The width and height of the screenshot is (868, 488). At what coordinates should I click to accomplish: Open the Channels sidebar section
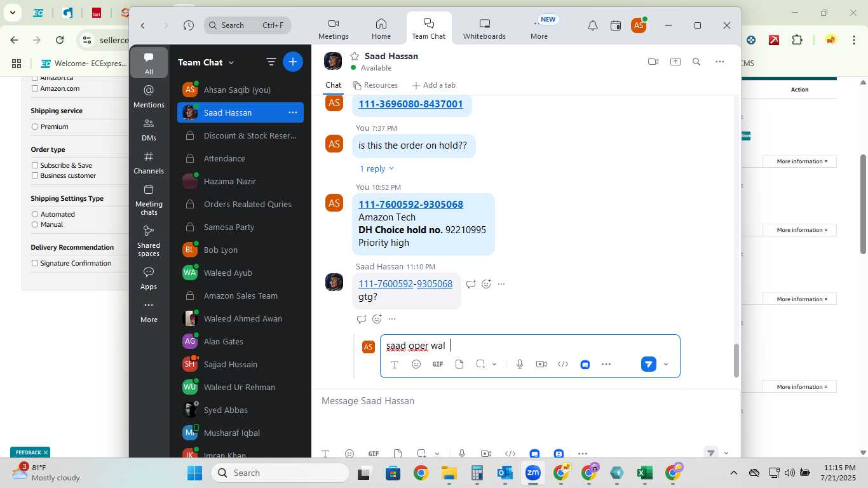[x=149, y=162]
